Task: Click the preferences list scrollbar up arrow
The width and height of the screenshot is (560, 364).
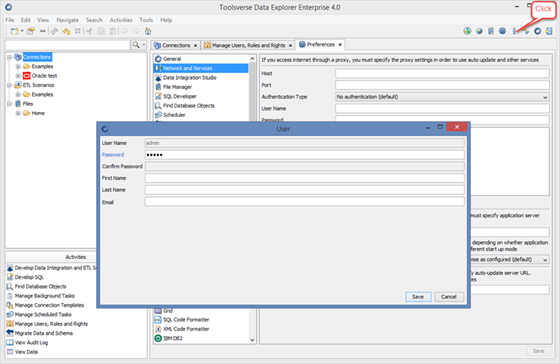Action: [252, 59]
